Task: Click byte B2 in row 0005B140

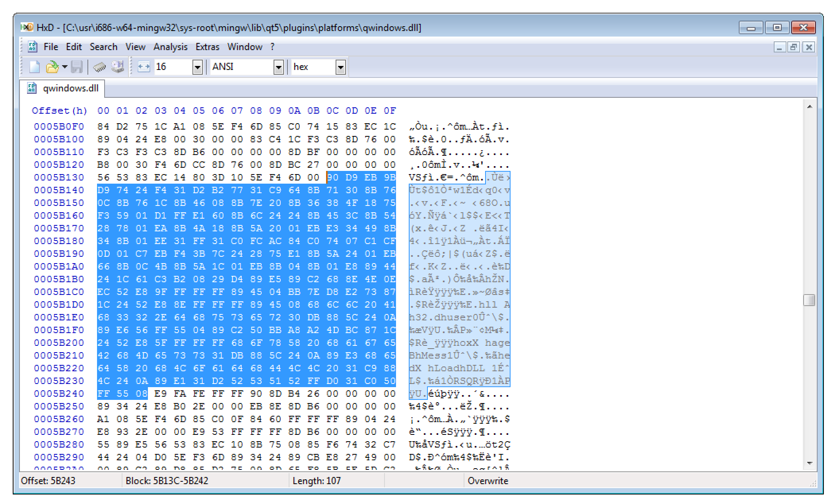Action: [x=218, y=190]
